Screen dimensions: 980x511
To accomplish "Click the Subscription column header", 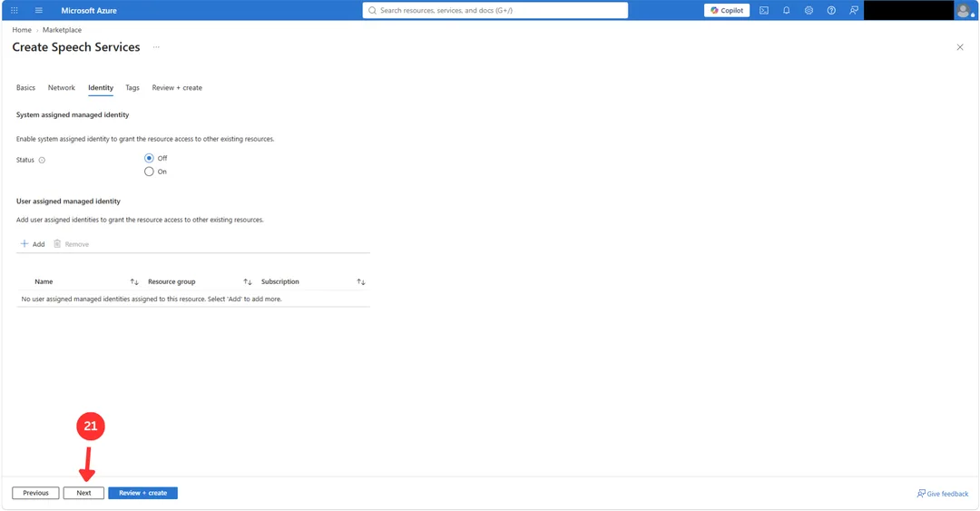I will (x=280, y=282).
